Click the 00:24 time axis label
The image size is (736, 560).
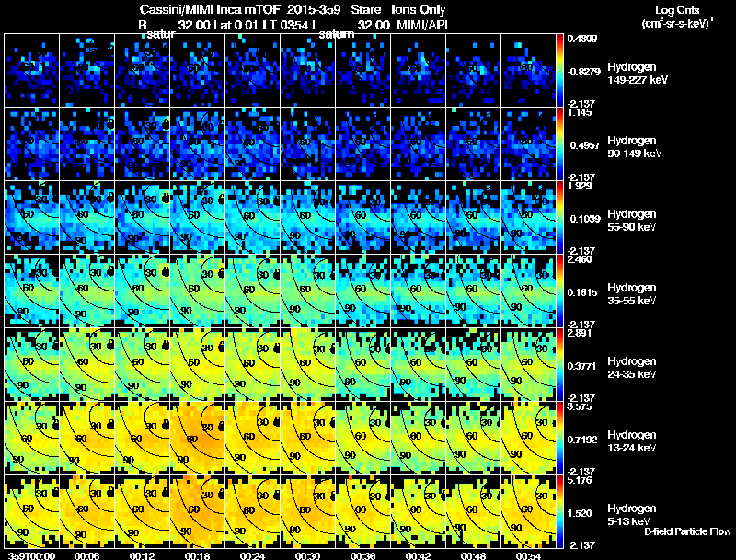252,555
